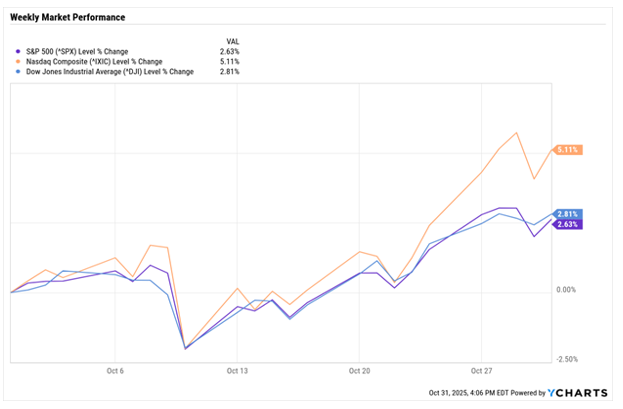623x409 pixels.
Task: Click the Oct 20 date axis label
Action: 359,369
